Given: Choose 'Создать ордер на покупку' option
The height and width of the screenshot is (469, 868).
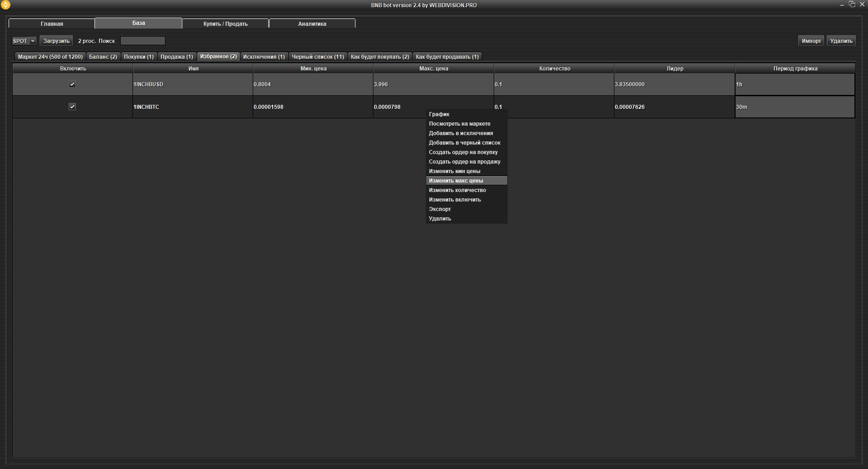Looking at the screenshot, I should click(463, 152).
